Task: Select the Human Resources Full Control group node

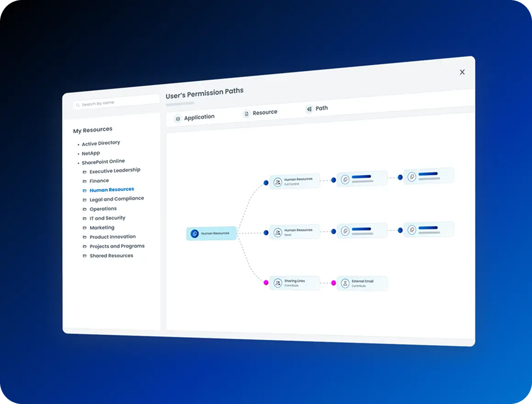Action: 294,181
